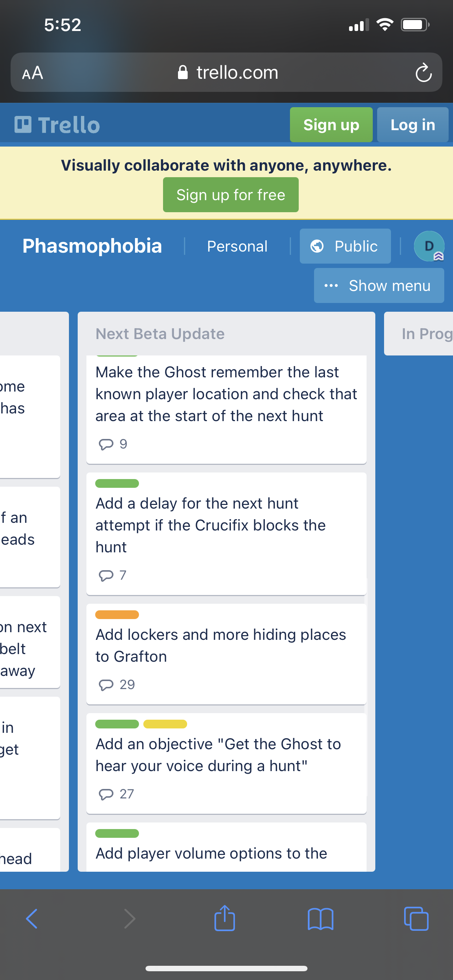This screenshot has width=453, height=980.
Task: Open Safari tabs overview icon
Action: tap(416, 918)
